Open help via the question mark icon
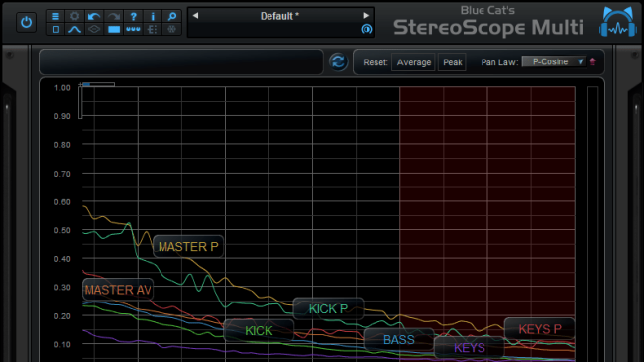The image size is (644, 362). (x=133, y=16)
